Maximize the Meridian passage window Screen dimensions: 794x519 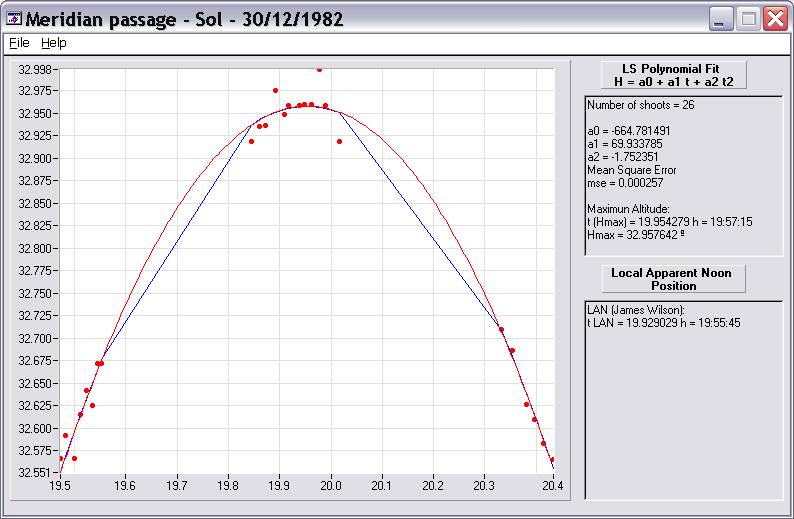tap(748, 19)
